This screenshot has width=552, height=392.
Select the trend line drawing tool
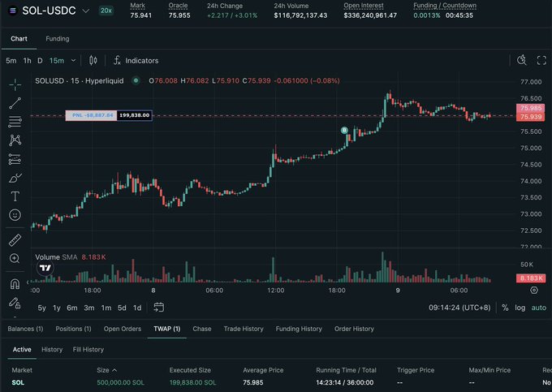[15, 103]
